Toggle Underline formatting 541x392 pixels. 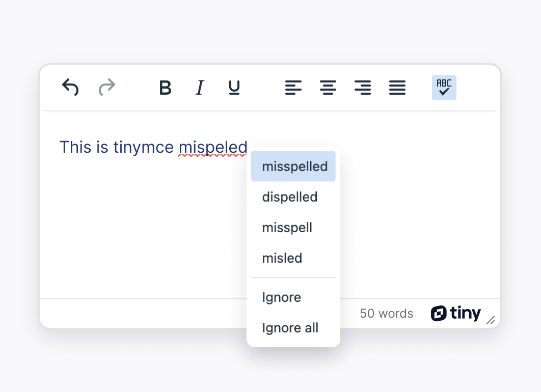[x=234, y=88]
